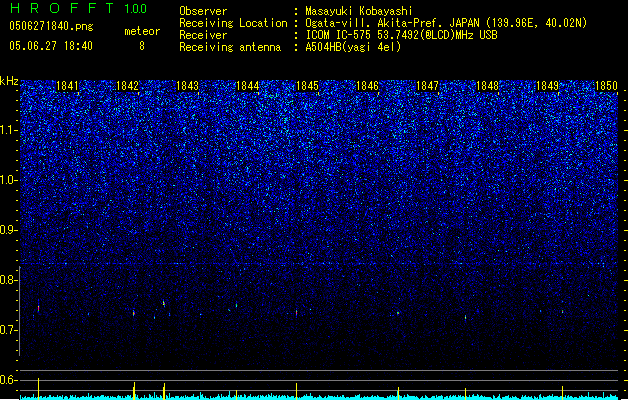The height and width of the screenshot is (400, 629).
Task: Click the kHz axis unit label
Action: [x=9, y=81]
